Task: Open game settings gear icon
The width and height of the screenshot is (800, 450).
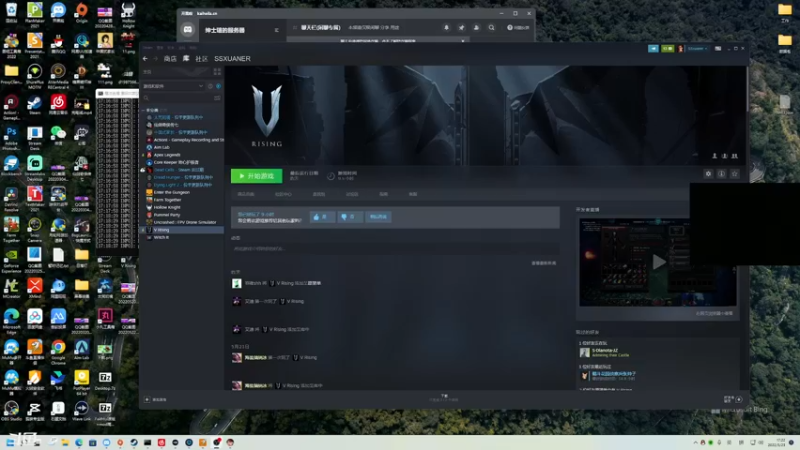Action: [x=708, y=174]
